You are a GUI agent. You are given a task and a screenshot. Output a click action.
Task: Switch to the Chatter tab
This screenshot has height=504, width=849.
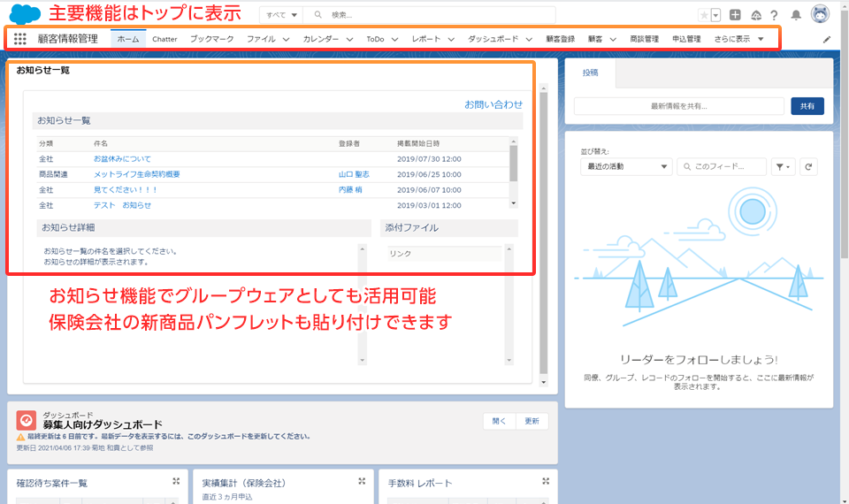164,39
